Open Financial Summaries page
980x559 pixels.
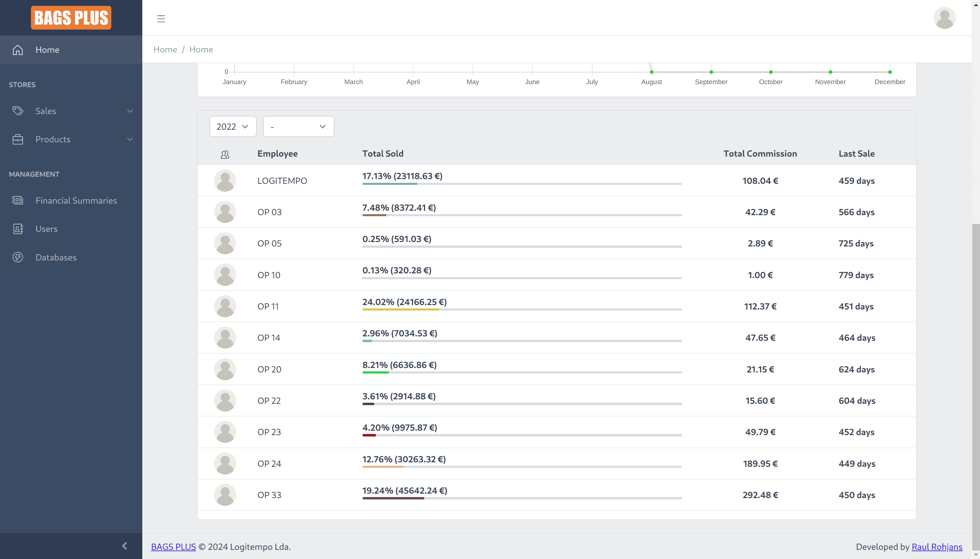pyautogui.click(x=71, y=201)
